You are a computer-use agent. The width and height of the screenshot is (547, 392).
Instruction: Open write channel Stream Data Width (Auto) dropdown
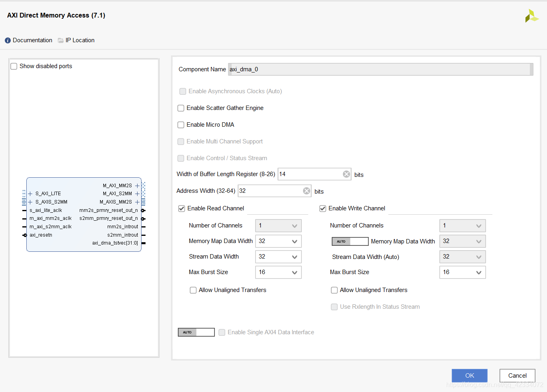click(462, 257)
